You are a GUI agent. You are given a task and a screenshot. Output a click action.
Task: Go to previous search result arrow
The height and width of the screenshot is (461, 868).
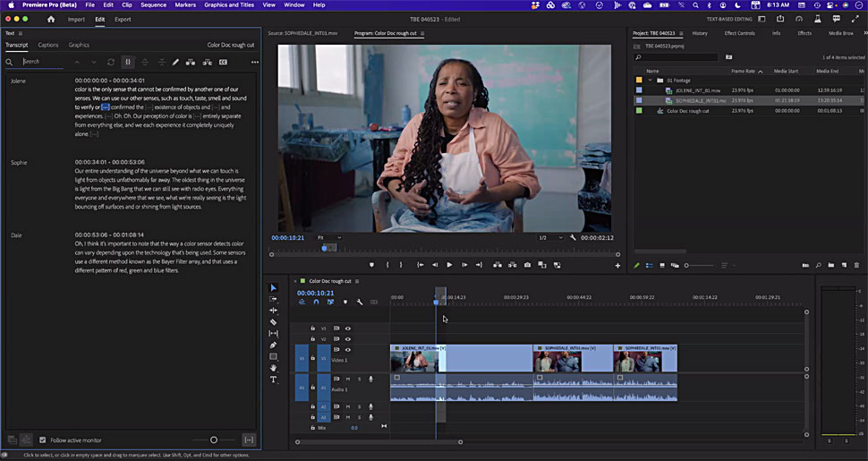[x=77, y=62]
